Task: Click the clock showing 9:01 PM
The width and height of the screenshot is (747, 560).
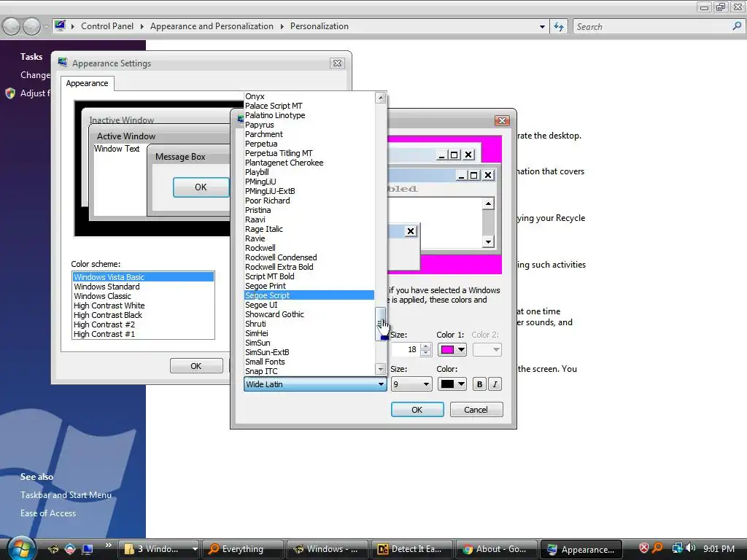Action: 719,548
